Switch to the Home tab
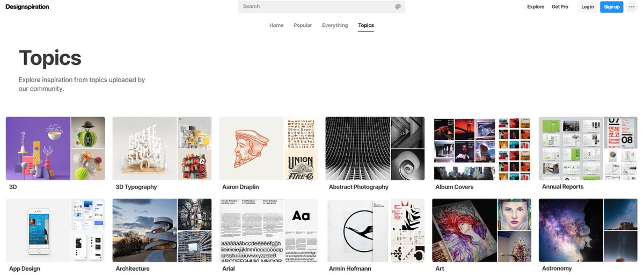Image resolution: width=644 pixels, height=275 pixels. point(276,25)
